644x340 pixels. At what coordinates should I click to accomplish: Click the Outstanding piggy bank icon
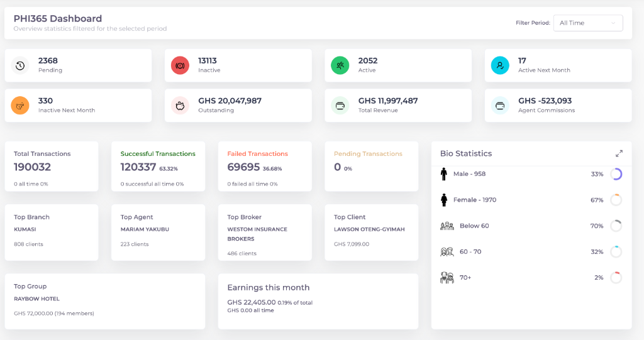point(180,106)
